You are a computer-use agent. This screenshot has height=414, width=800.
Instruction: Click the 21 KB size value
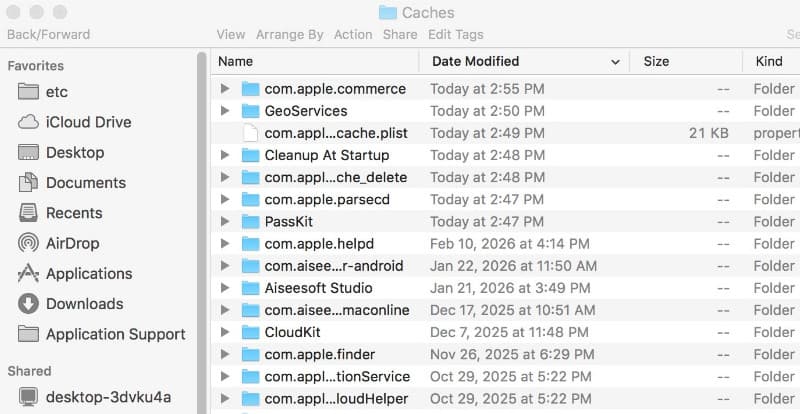coord(709,133)
